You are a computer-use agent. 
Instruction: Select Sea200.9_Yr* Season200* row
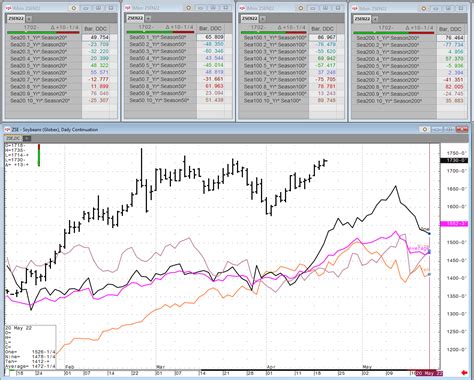pyautogui.click(x=395, y=94)
